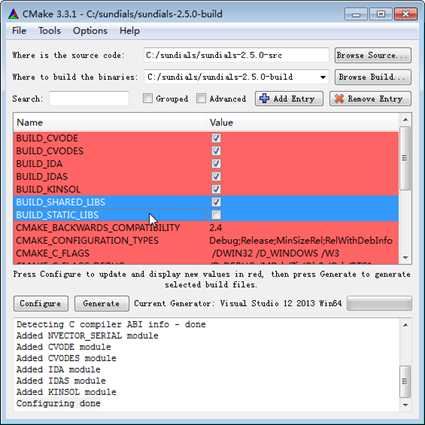Click the /DWIN32 /D_WINDOWS /W3 value

pos(275,253)
